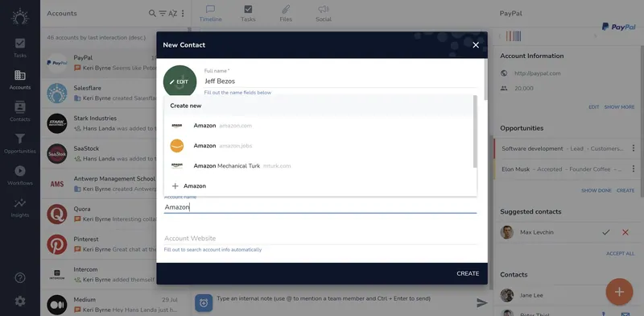This screenshot has width=644, height=316.
Task: Click the Salesflare logo in sidebar
Action: pyautogui.click(x=19, y=17)
